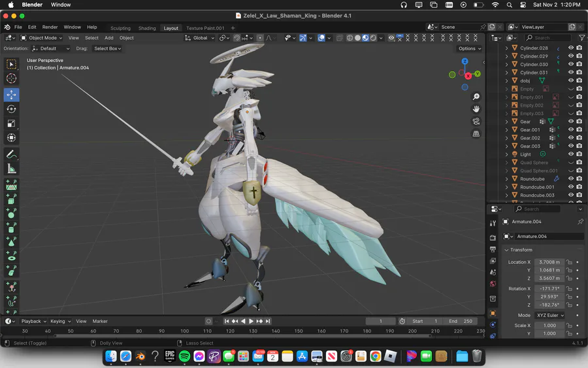Image resolution: width=588 pixels, height=368 pixels.
Task: Open the File menu
Action: (18, 27)
